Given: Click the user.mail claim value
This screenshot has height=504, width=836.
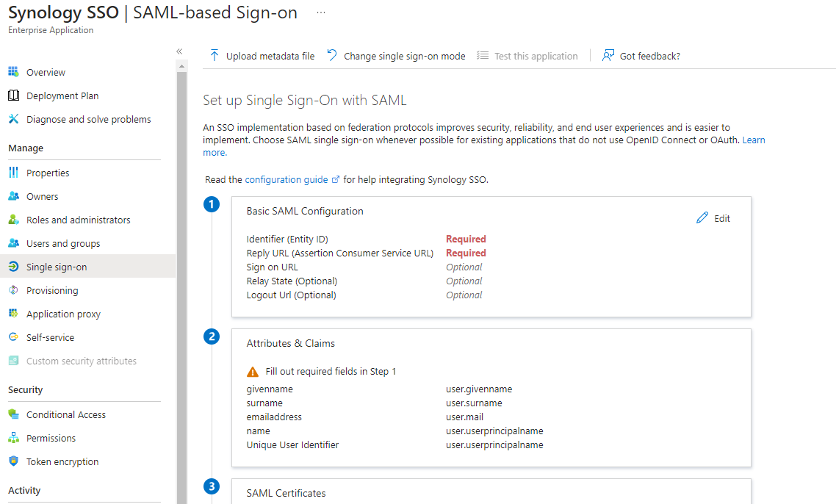Looking at the screenshot, I should [x=465, y=417].
